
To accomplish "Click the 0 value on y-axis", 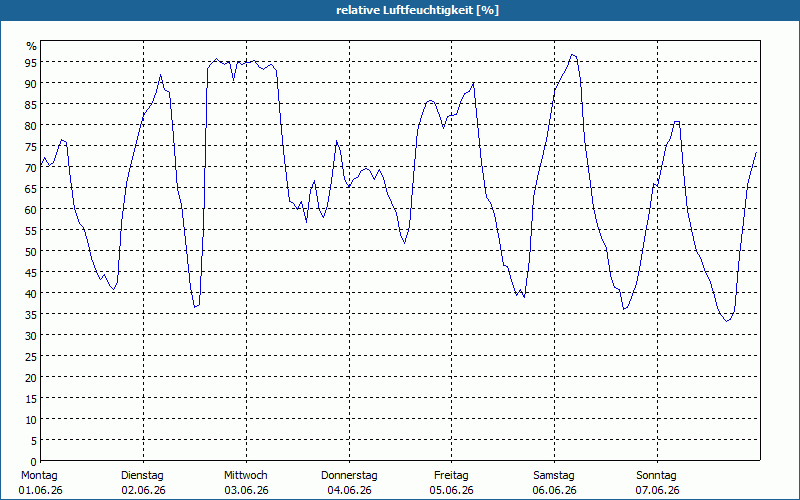I will click(x=34, y=461).
